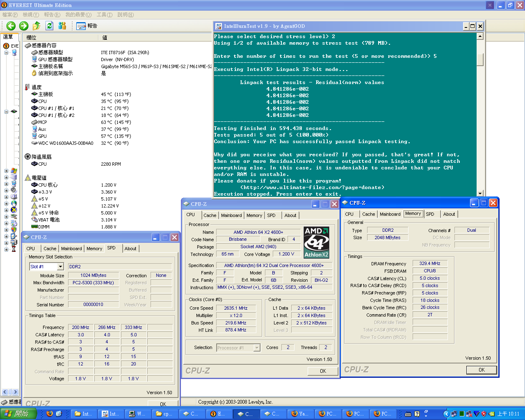Select the Windows flag icon in EVEREST tree

[x=14, y=171]
